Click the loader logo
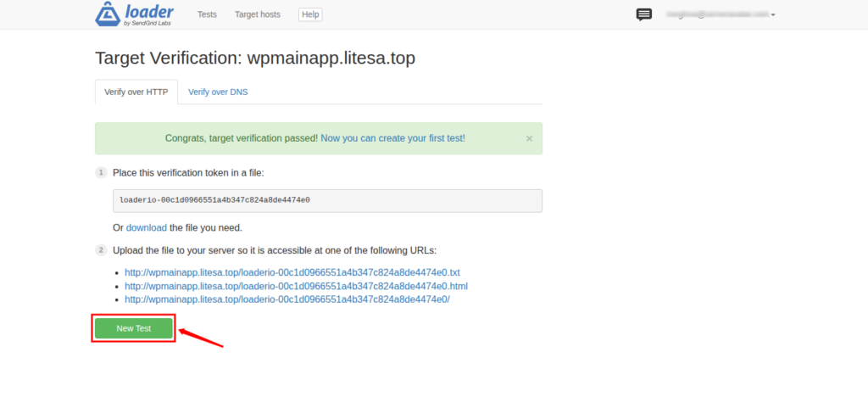This screenshot has width=868, height=397. tap(134, 14)
